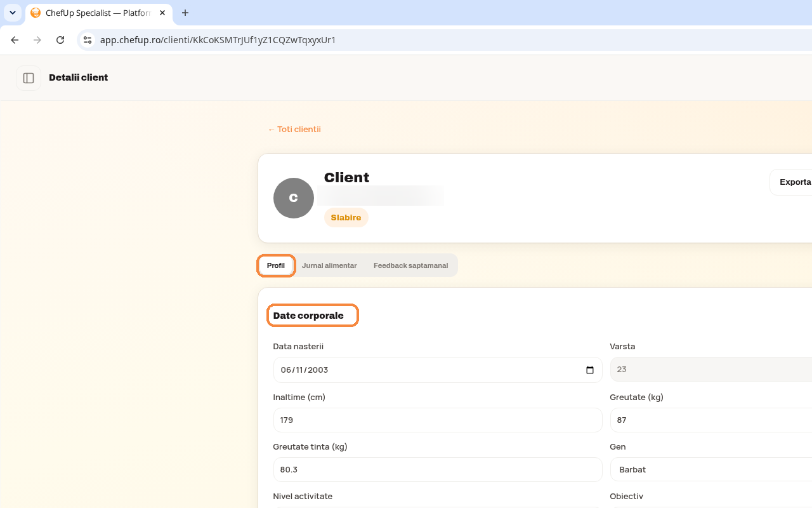Select the app.chefup.ro address bar URL
Screen dimensions: 812x508
(218, 40)
